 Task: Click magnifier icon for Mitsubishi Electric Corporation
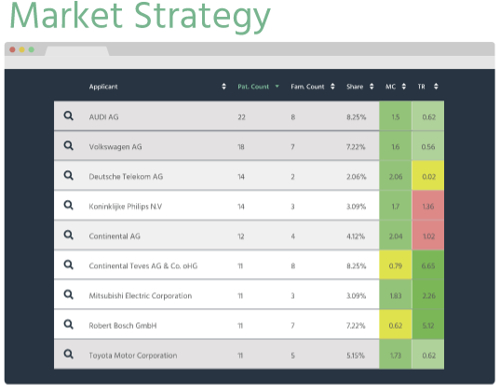click(x=68, y=294)
